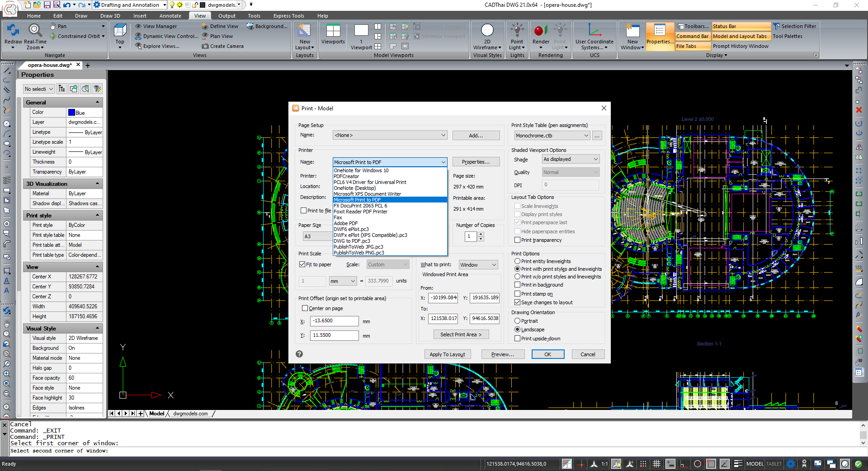
Task: Select the Pan tool
Action: click(x=58, y=26)
